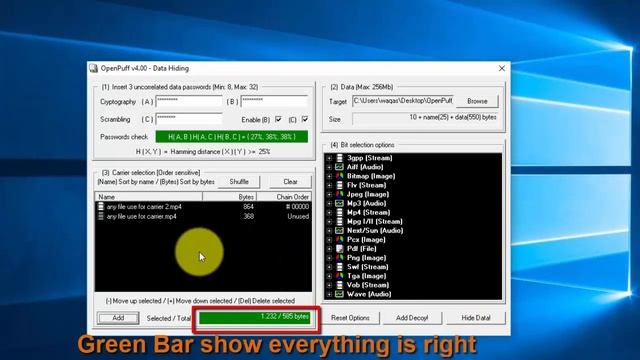Expand the Aiff (Audio) tree node

coord(329,167)
